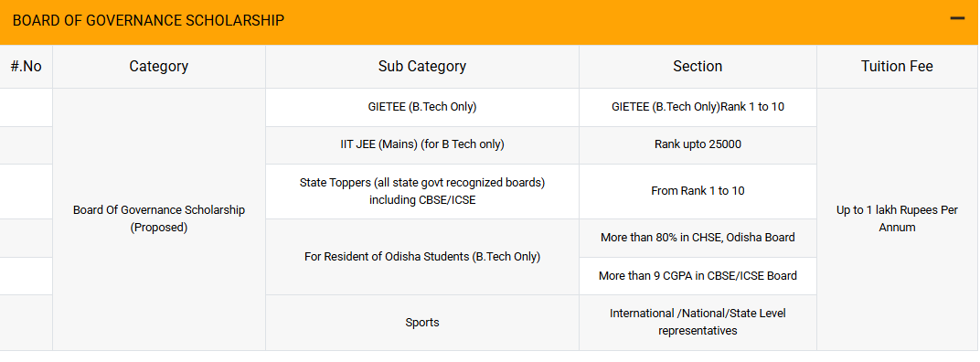Viewport: 980px width, 362px height.
Task: Click the Section column header
Action: click(x=698, y=66)
